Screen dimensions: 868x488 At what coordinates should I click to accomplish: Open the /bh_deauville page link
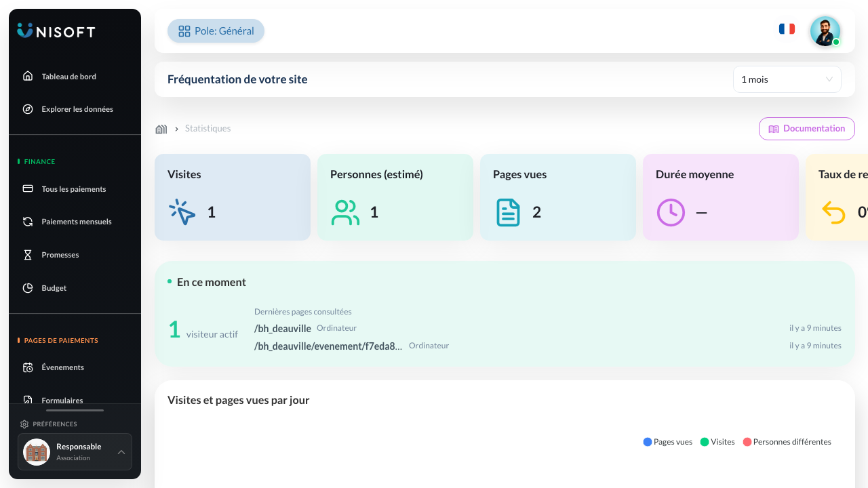pos(283,329)
